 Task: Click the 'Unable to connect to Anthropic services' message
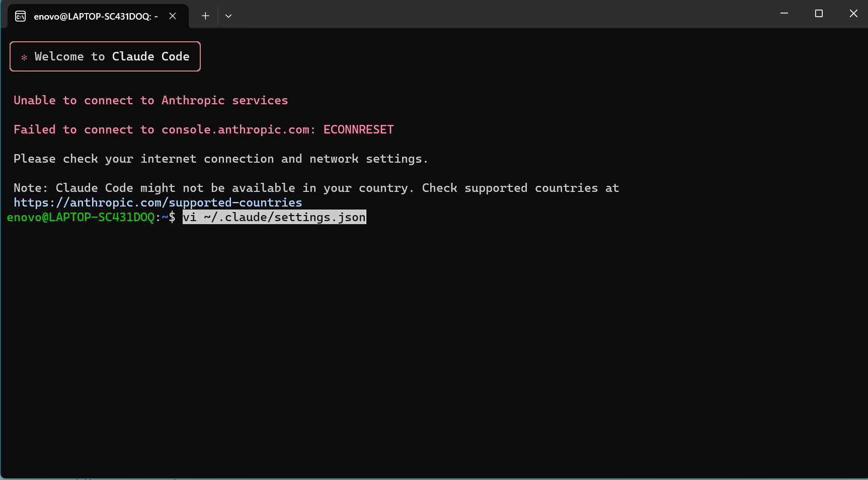pos(150,100)
